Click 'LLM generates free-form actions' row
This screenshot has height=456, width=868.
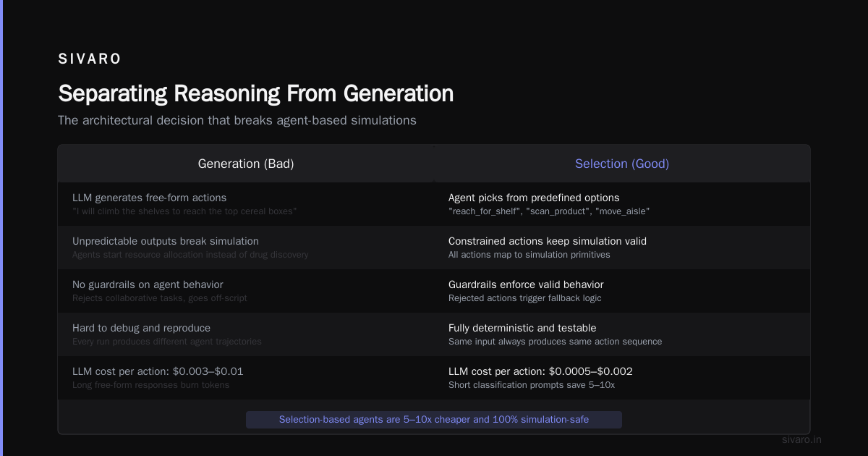click(246, 204)
